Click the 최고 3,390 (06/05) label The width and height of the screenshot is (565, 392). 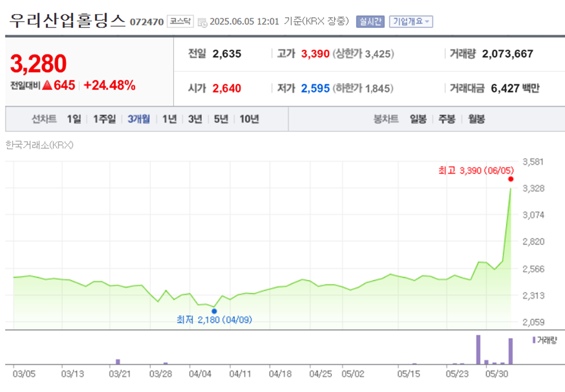[476, 170]
